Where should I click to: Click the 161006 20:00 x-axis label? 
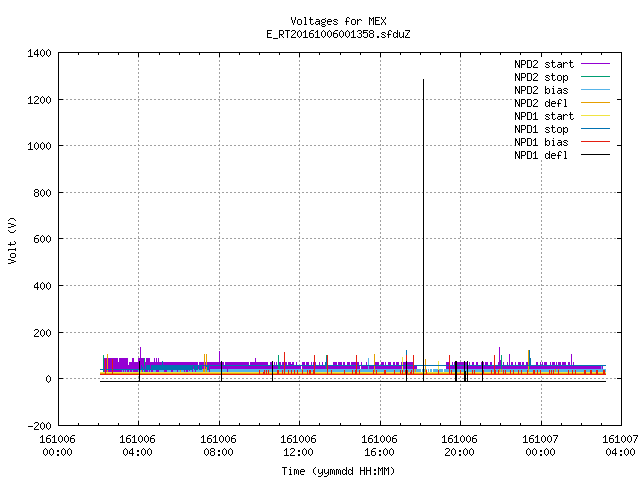click(x=460, y=446)
